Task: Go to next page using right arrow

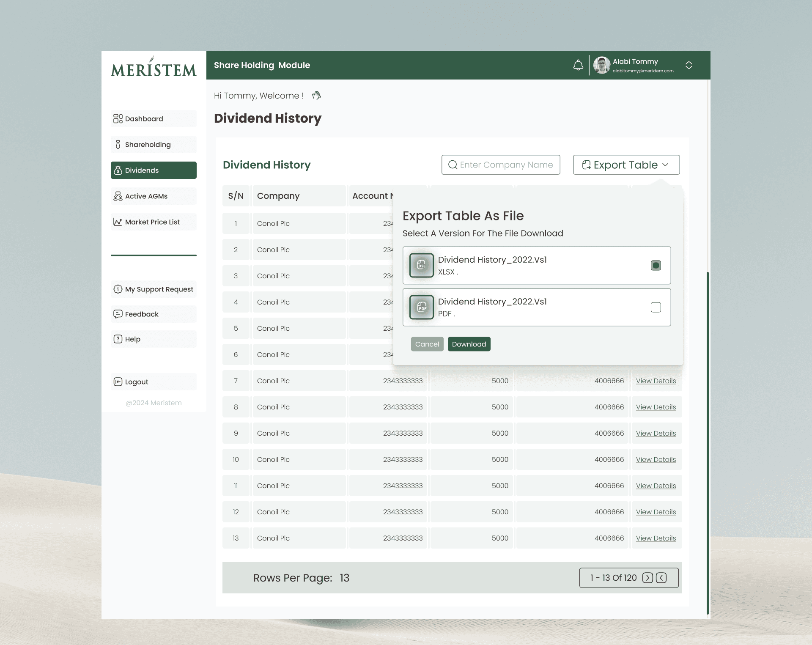Action: tap(647, 578)
